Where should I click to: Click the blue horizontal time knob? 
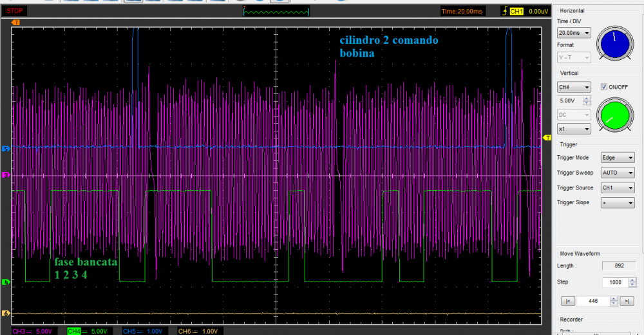[615, 44]
